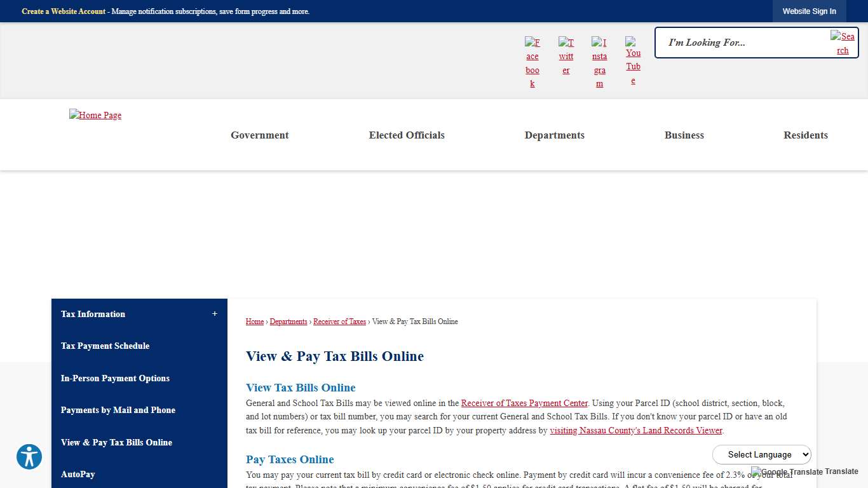Open the Departments navigation menu
This screenshot has height=488, width=868.
[x=554, y=135]
